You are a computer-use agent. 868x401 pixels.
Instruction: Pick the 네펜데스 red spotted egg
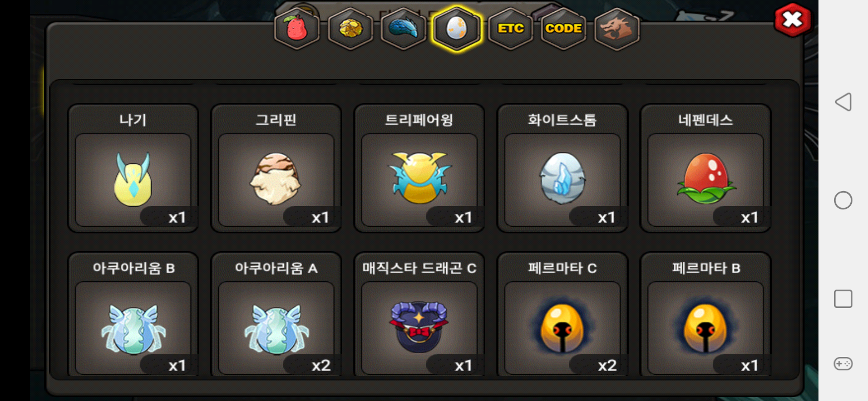tap(706, 168)
